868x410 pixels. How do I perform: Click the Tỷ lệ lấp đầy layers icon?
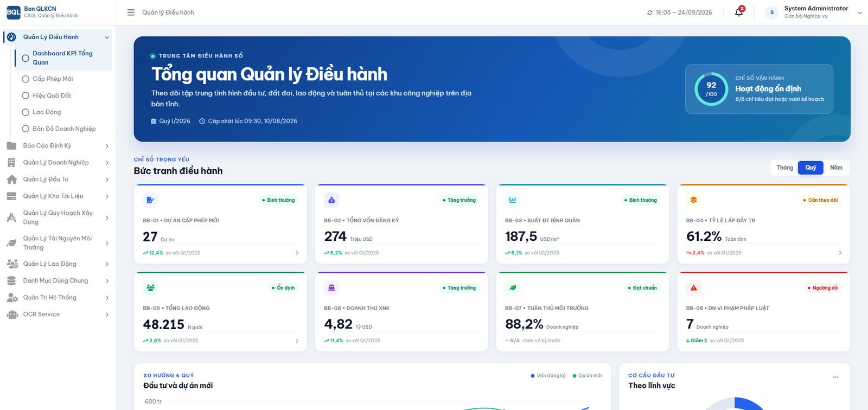[x=693, y=200]
